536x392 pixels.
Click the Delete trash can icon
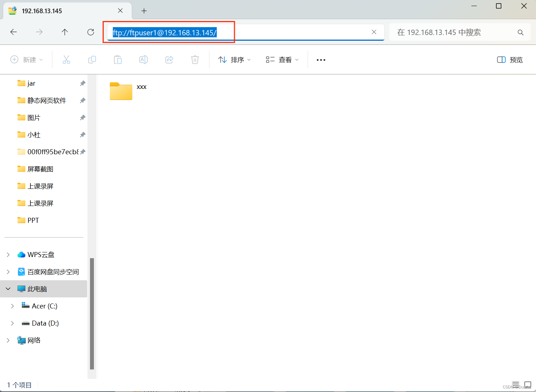click(x=195, y=60)
